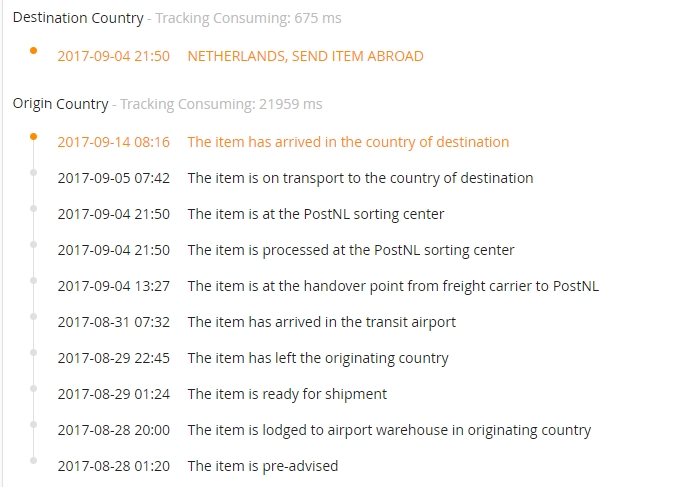Click the 2017-08-28 01:20 timestamp
Image resolution: width=685 pixels, height=487 pixels.
click(x=114, y=466)
